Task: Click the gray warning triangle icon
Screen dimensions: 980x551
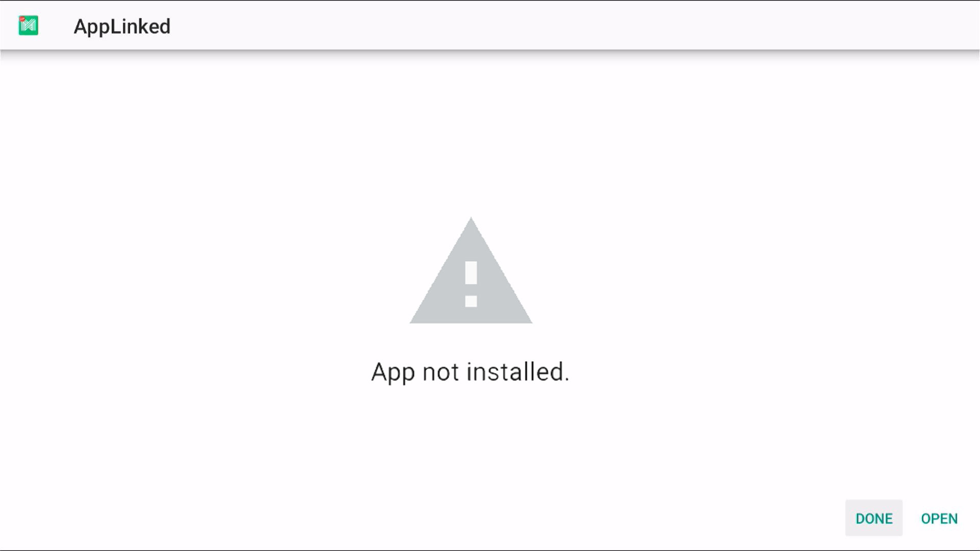Action: coord(471,270)
